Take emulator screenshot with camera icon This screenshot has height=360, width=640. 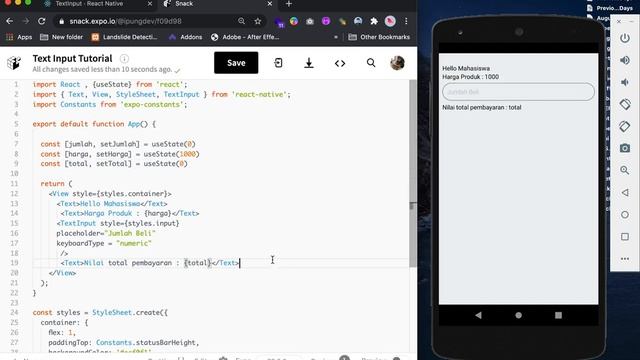point(624,148)
